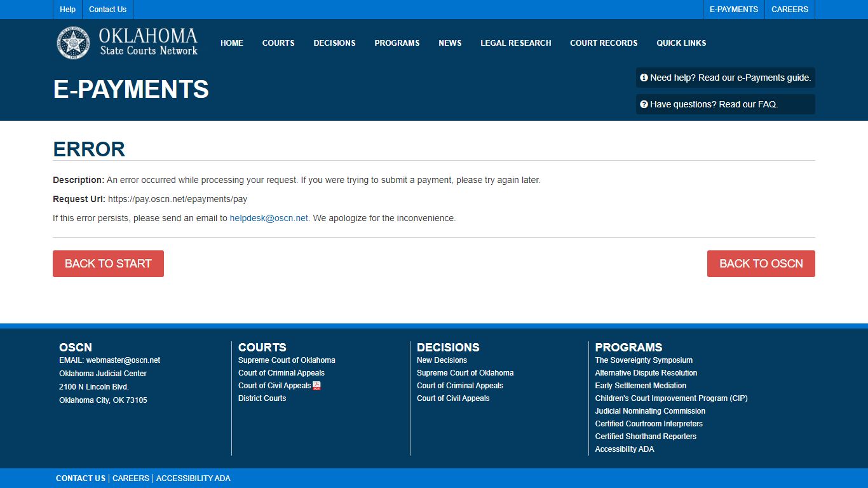This screenshot has width=868, height=488.
Task: Select HOME in the main navigation
Action: point(232,43)
